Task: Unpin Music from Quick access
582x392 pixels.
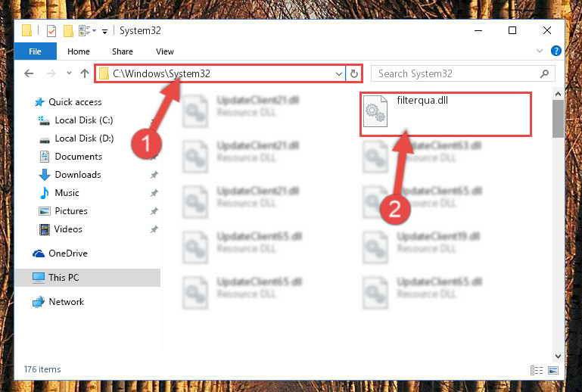Action: click(x=154, y=193)
